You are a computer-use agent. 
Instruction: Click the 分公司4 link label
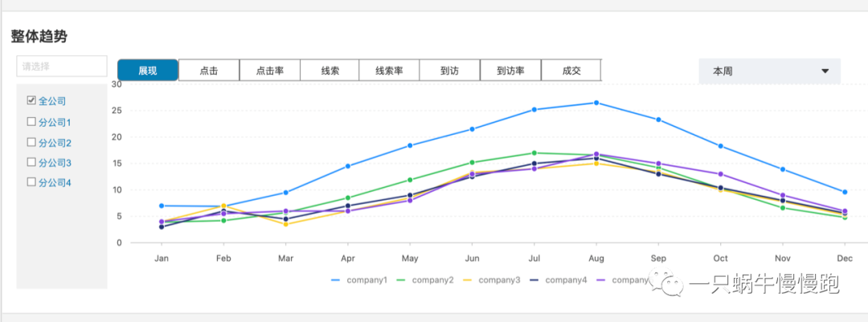pos(55,182)
